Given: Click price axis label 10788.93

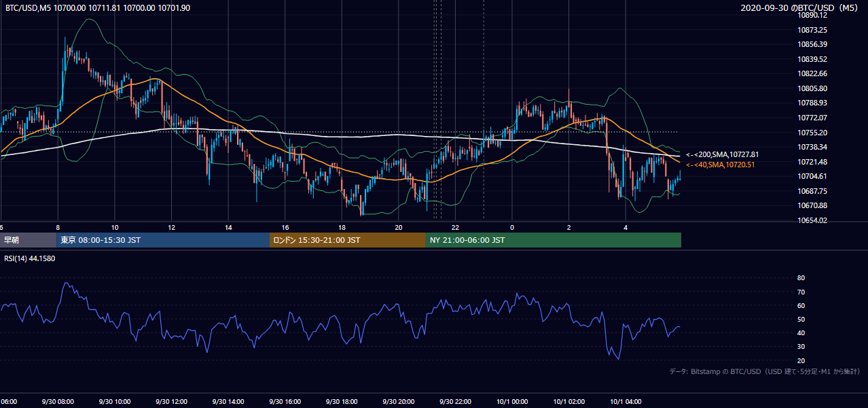Looking at the screenshot, I should (x=812, y=103).
